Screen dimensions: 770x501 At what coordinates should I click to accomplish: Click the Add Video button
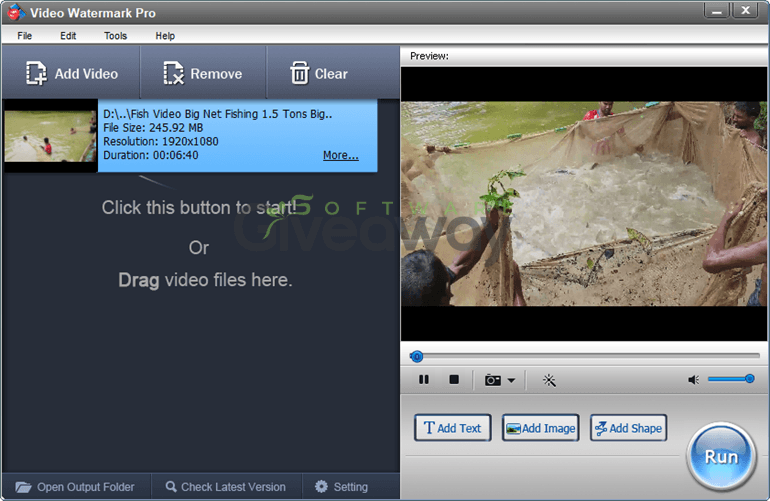tap(72, 73)
